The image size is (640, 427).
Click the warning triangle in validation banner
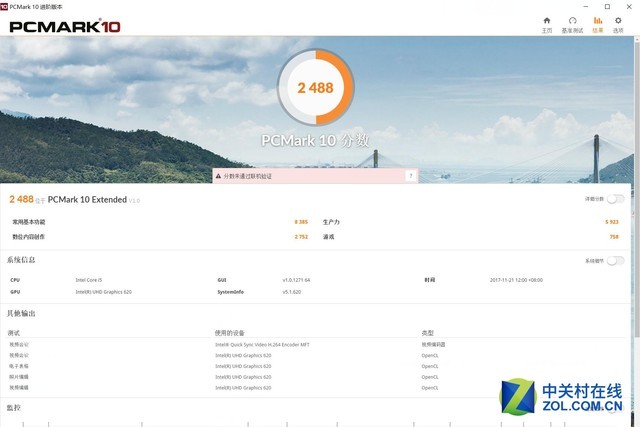(x=218, y=176)
